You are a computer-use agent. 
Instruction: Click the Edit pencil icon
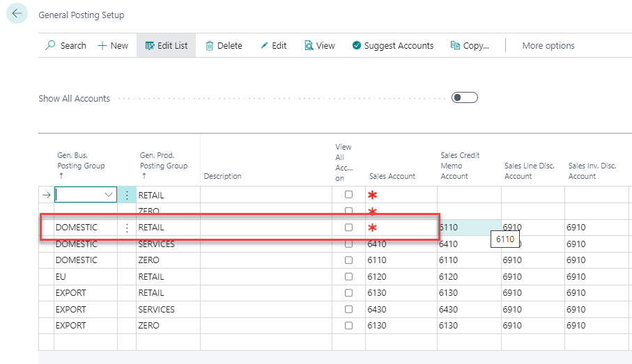[x=264, y=45]
